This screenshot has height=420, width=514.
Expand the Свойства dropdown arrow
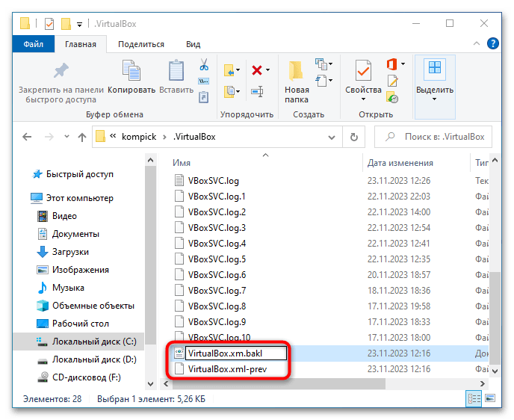[x=363, y=99]
